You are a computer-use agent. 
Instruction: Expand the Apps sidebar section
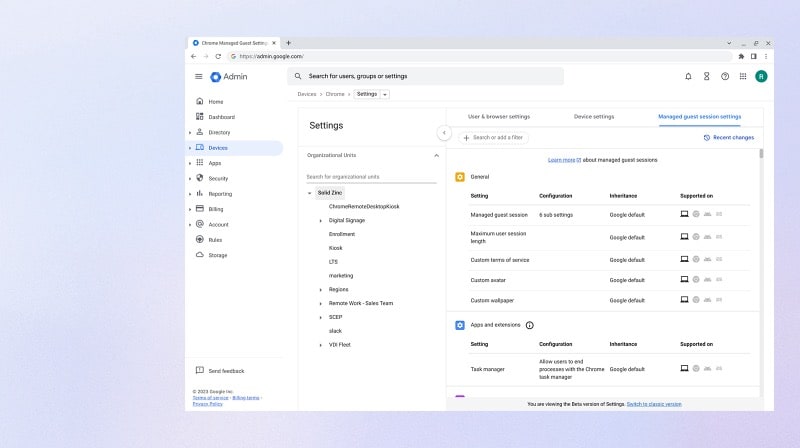coord(190,163)
